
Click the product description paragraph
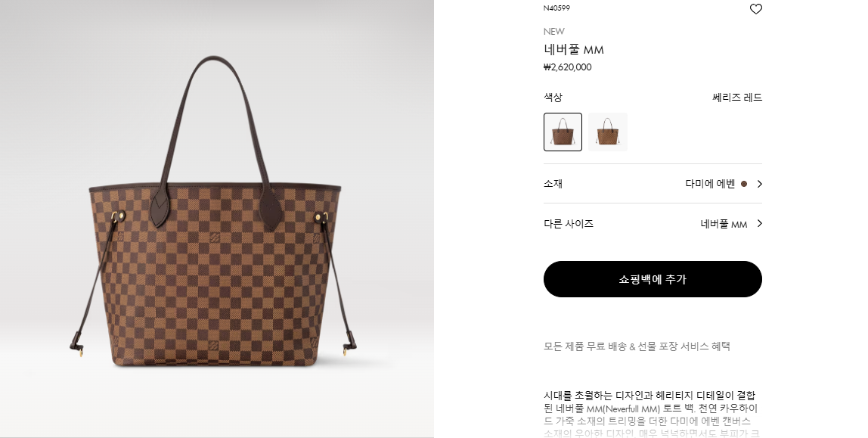[x=653, y=415]
